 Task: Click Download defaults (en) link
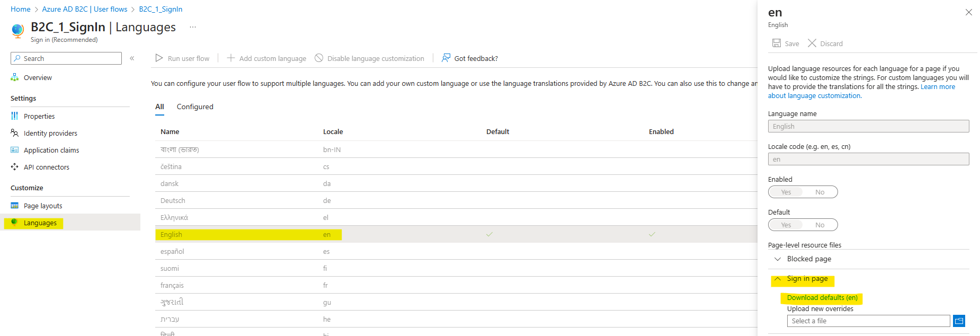point(822,297)
